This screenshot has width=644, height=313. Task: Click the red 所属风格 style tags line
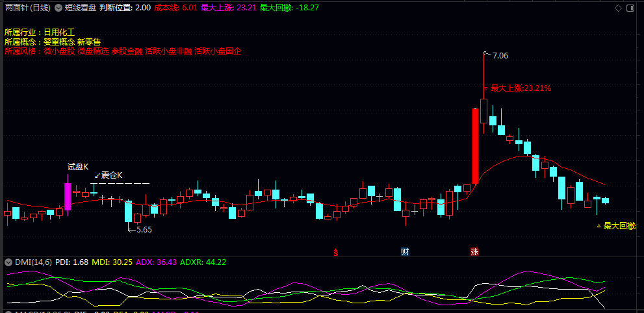coord(123,52)
